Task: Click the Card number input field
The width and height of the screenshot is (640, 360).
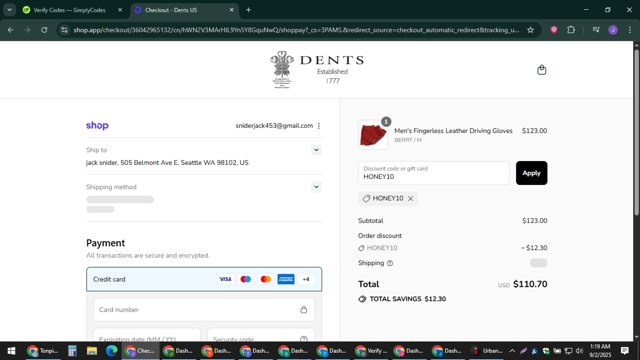Action: click(204, 309)
